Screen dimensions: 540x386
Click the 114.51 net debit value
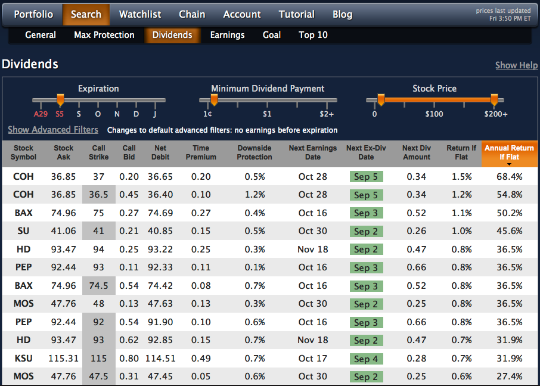coord(160,358)
